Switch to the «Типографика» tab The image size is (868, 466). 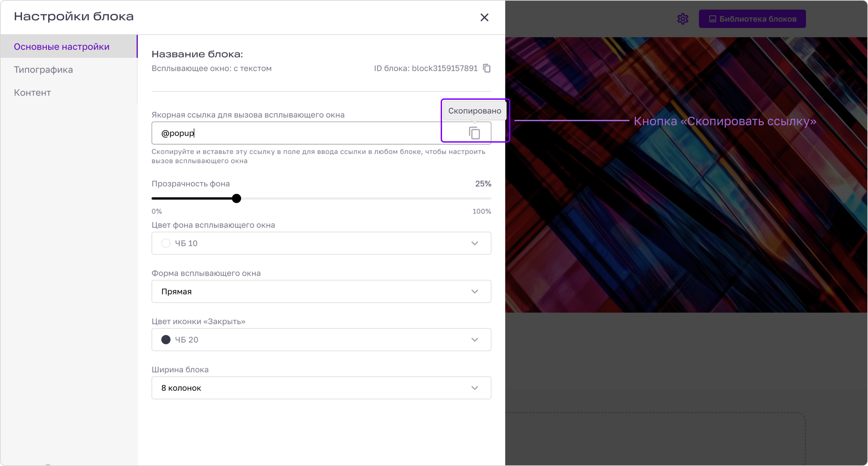[x=69, y=69]
